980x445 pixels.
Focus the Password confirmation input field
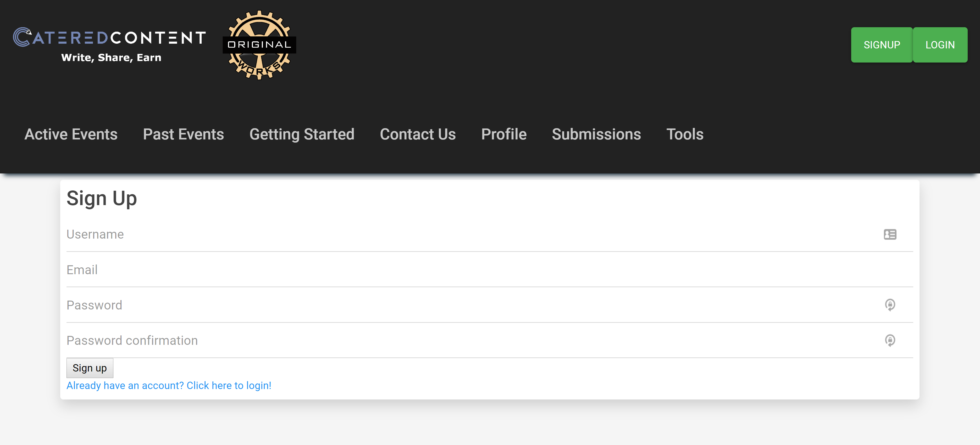coord(490,341)
